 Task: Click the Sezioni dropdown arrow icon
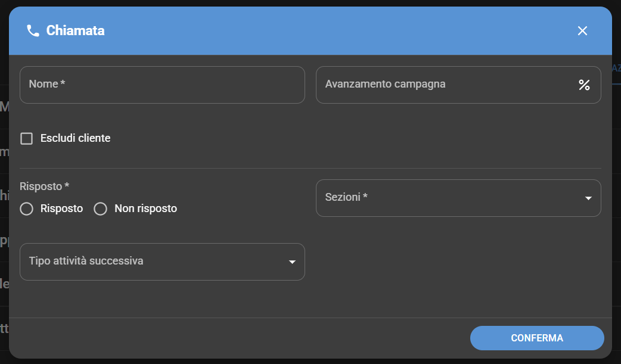click(588, 198)
